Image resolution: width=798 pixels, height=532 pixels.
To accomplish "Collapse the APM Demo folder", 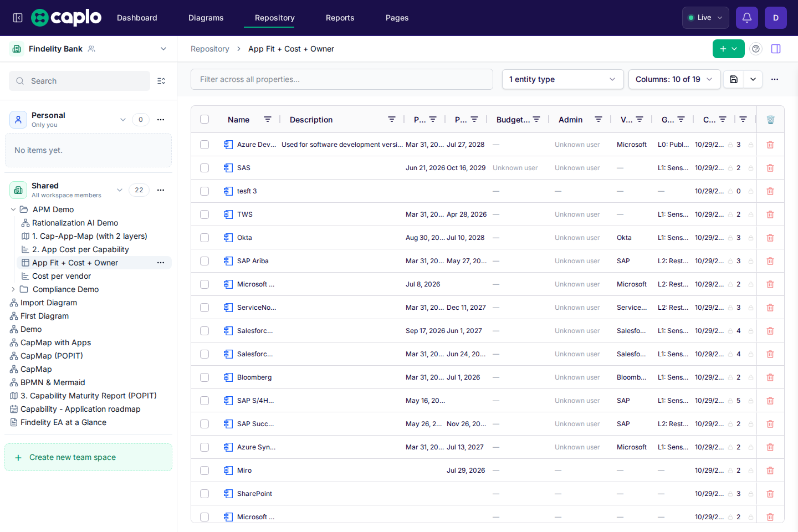I will [13, 209].
